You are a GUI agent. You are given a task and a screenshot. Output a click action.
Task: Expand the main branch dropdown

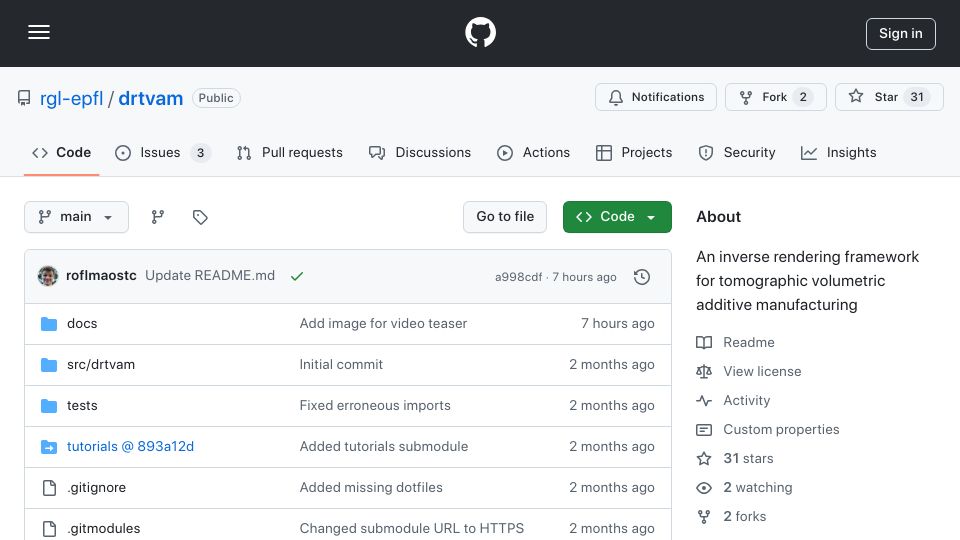pos(77,217)
